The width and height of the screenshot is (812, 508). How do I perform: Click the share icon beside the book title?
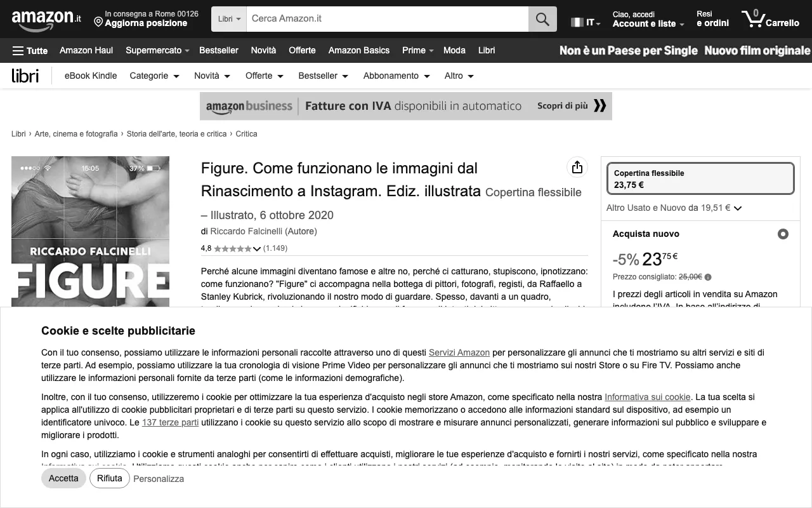[x=577, y=167]
